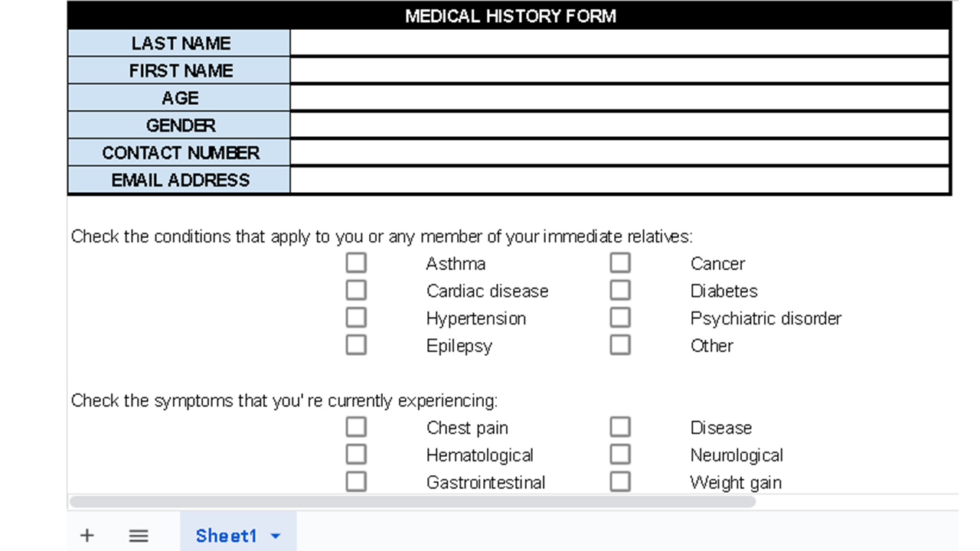Select the Sheet1 tab

(x=226, y=536)
